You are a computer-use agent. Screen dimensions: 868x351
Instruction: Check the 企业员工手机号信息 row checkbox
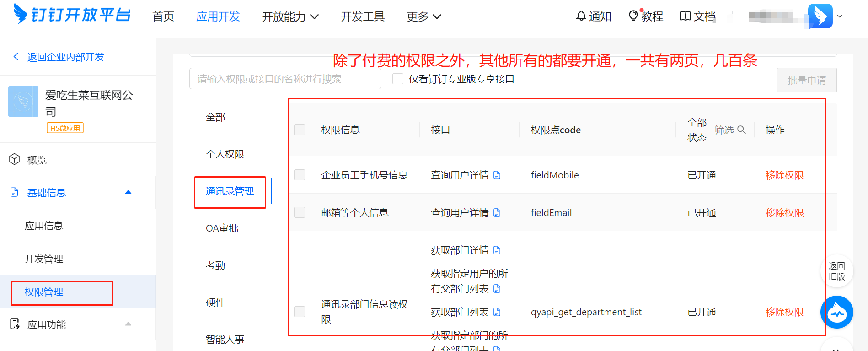(300, 175)
